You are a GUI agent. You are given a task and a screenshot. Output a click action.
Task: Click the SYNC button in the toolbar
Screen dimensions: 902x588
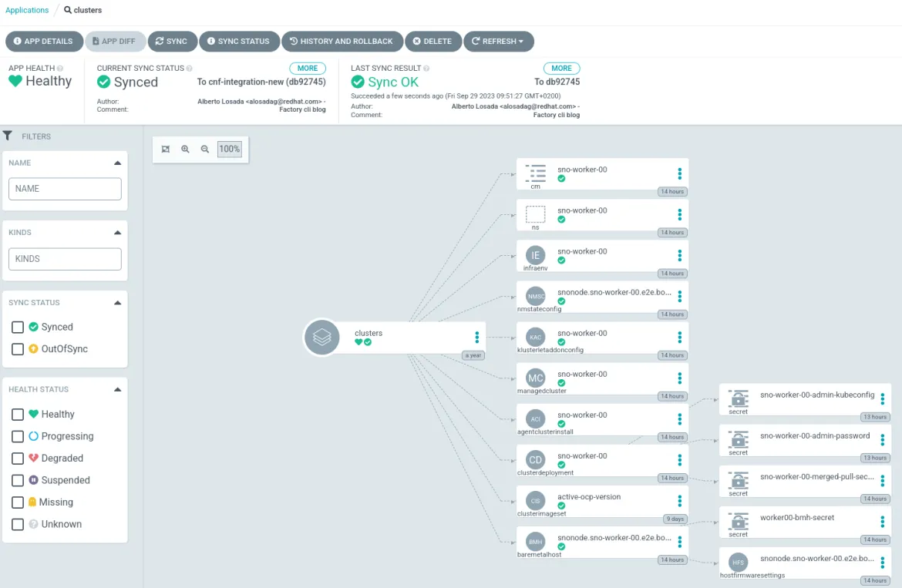(172, 41)
